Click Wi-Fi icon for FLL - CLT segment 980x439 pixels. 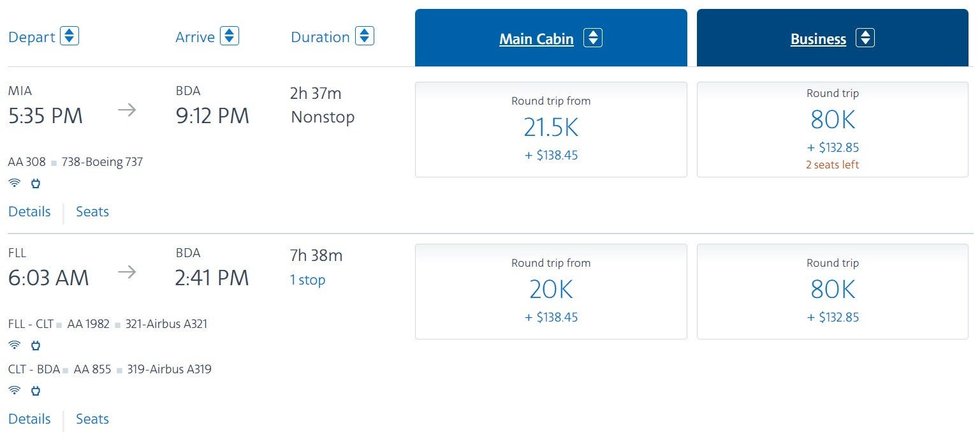14,345
